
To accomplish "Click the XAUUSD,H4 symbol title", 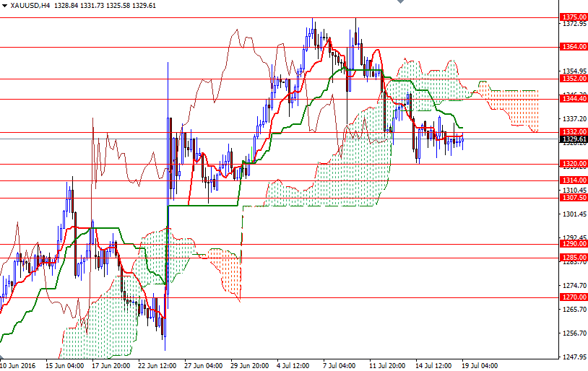I will (30, 5).
